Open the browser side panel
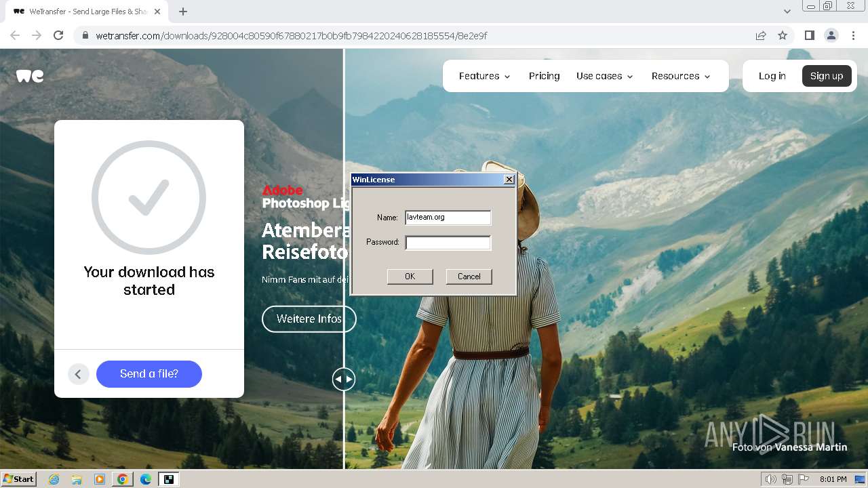The image size is (868, 488). coord(809,35)
